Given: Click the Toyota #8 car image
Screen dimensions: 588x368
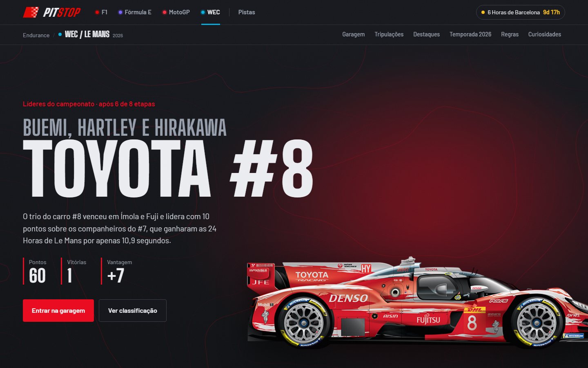Looking at the screenshot, I should pos(417,303).
